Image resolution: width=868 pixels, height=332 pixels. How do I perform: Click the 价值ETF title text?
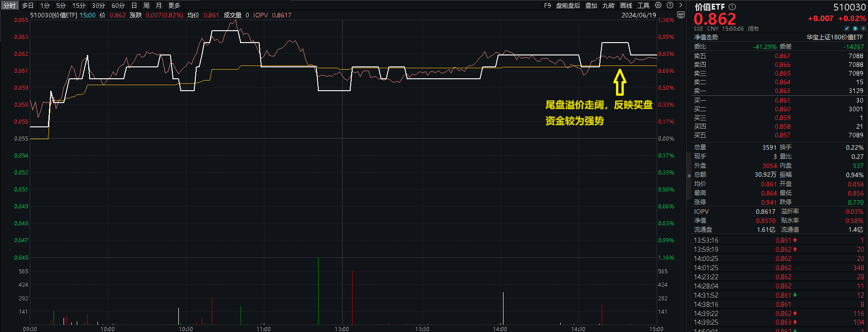point(710,7)
